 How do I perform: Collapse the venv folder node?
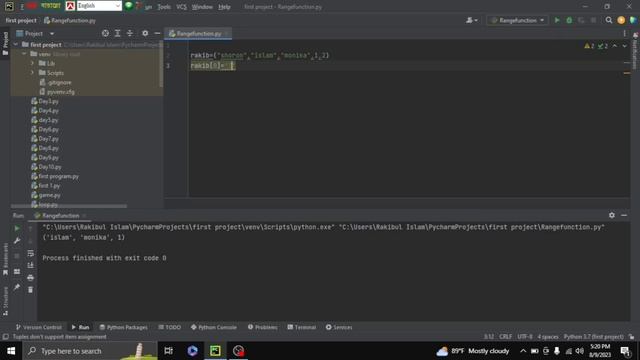point(24,54)
